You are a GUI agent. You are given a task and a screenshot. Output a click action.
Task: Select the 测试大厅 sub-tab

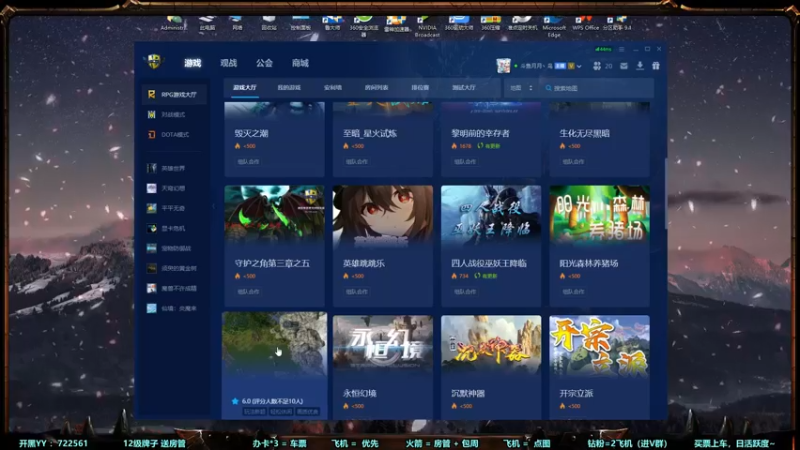click(x=464, y=88)
